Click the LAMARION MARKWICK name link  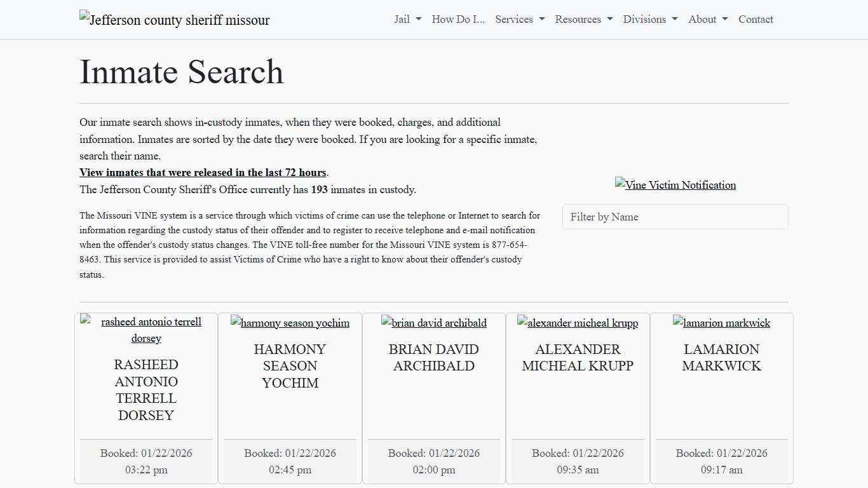click(721, 357)
